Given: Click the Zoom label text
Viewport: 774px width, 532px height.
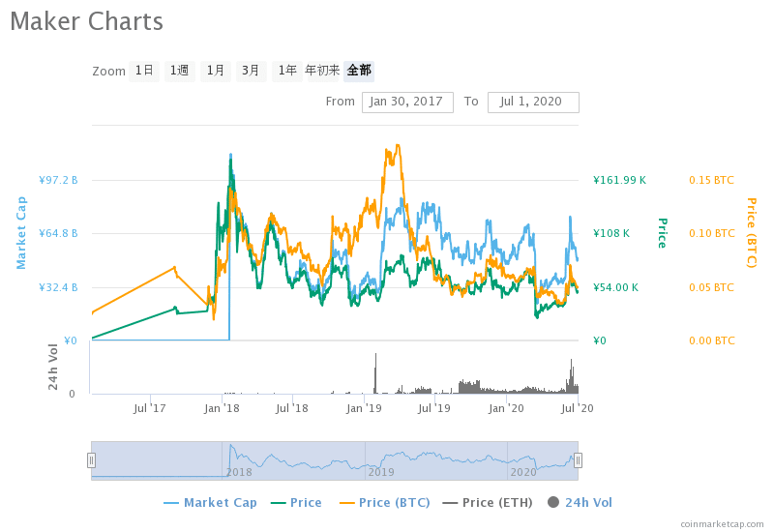Looking at the screenshot, I should click(x=108, y=72).
